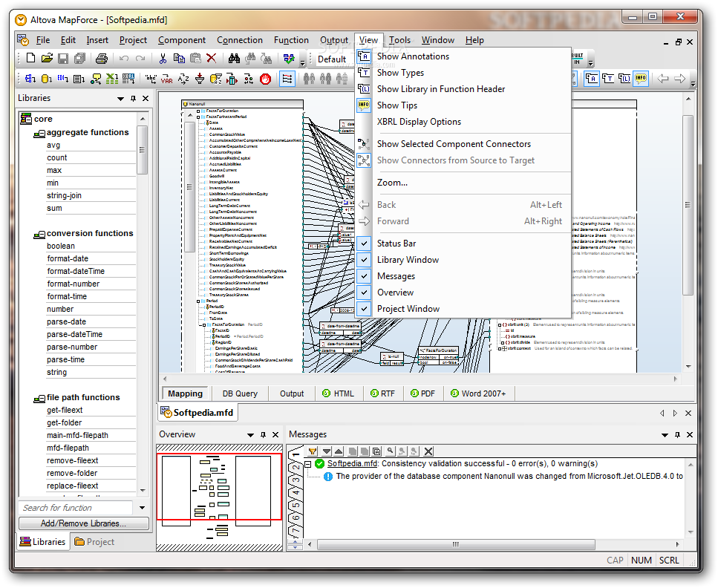Image resolution: width=718 pixels, height=588 pixels.
Task: Open the Function menu
Action: tap(291, 40)
